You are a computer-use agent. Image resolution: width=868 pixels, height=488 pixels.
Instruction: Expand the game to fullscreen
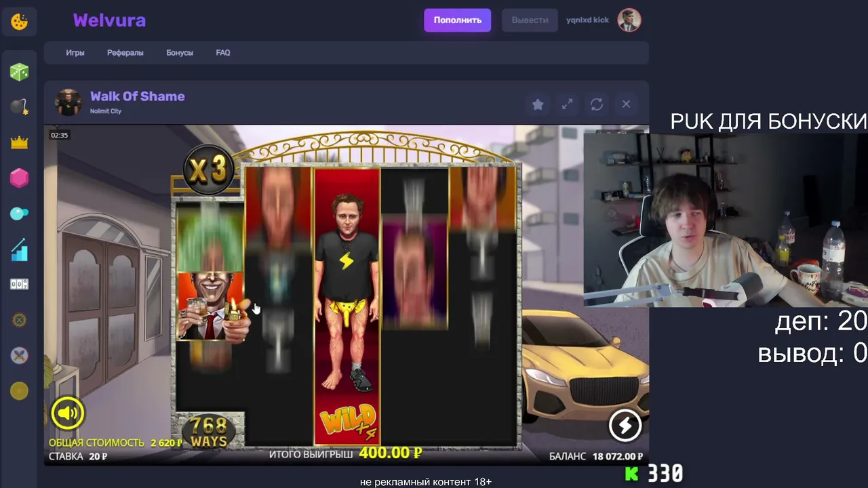(568, 104)
